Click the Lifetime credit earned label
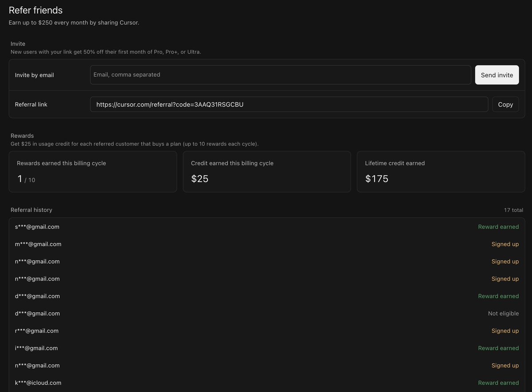Viewport: 532px width, 392px height. click(x=395, y=163)
